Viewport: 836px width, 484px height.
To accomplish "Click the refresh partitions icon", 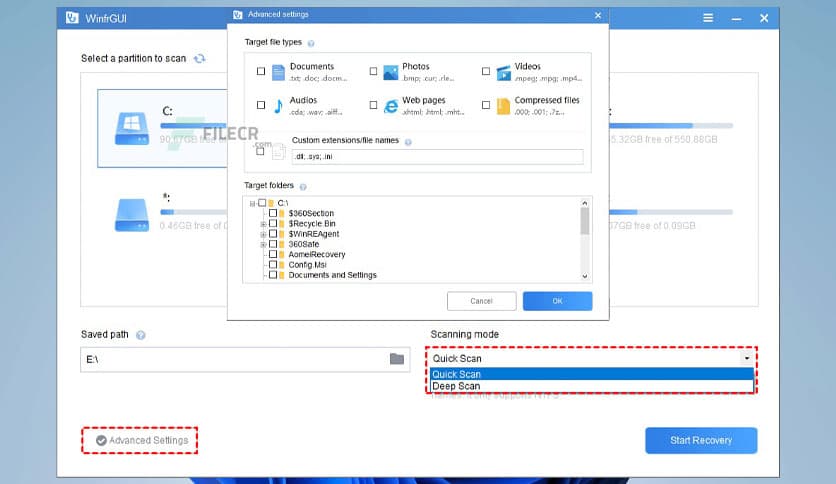I will (199, 59).
